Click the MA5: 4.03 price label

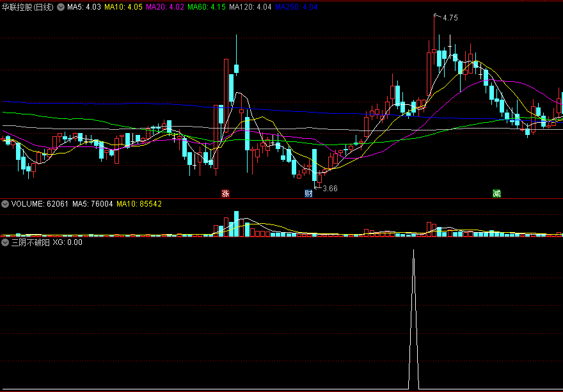coord(84,7)
